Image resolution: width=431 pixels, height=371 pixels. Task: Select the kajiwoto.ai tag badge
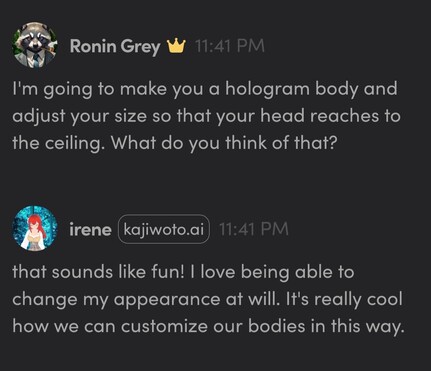(x=164, y=229)
